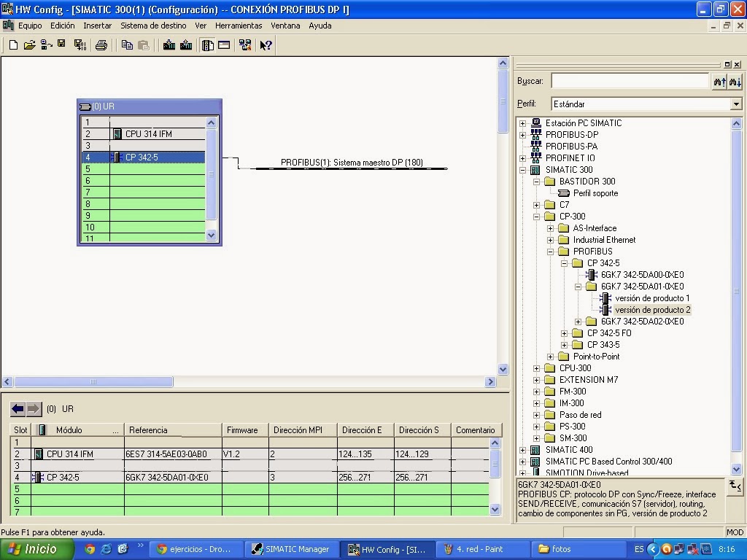Screen dimensions: 747x560
Task: Expand the 6GK7 342-5DA02-0XE0 folder
Action: [578, 322]
